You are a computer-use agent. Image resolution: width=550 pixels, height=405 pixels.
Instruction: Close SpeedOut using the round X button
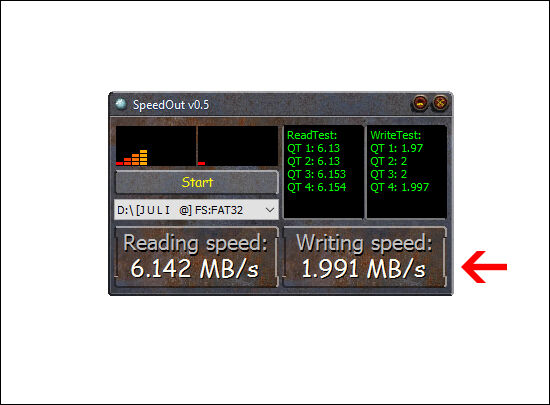point(440,103)
